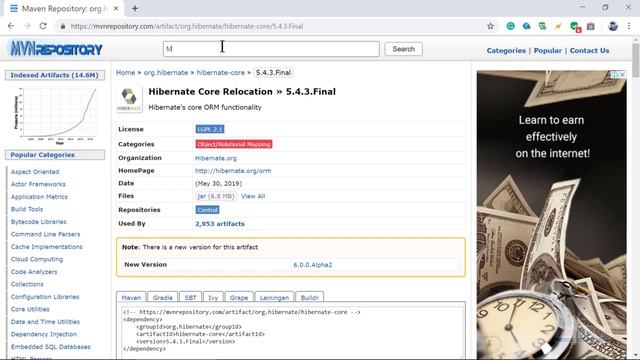Click the indexed artifacts growth chart
The width and height of the screenshot is (640, 360).
click(x=55, y=115)
